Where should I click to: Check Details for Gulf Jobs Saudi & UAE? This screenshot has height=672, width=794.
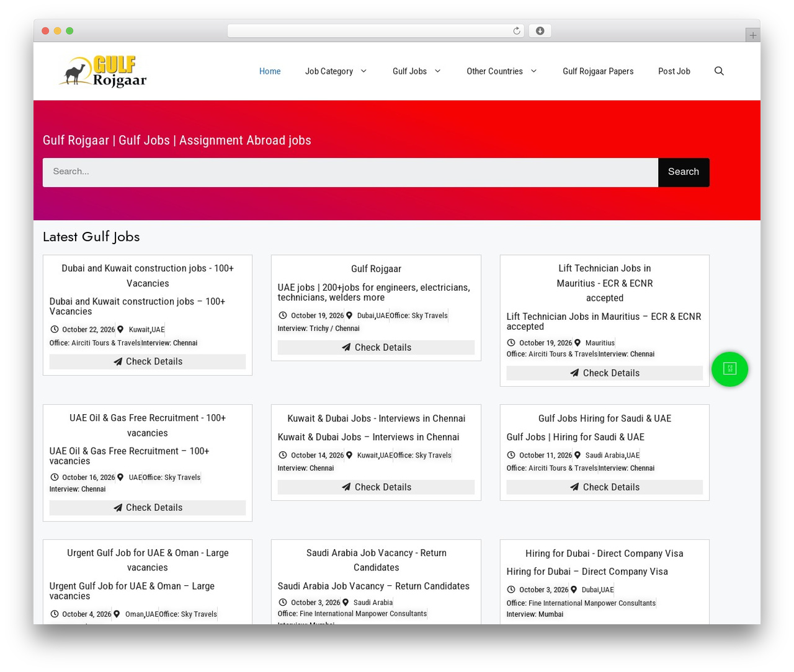(605, 487)
